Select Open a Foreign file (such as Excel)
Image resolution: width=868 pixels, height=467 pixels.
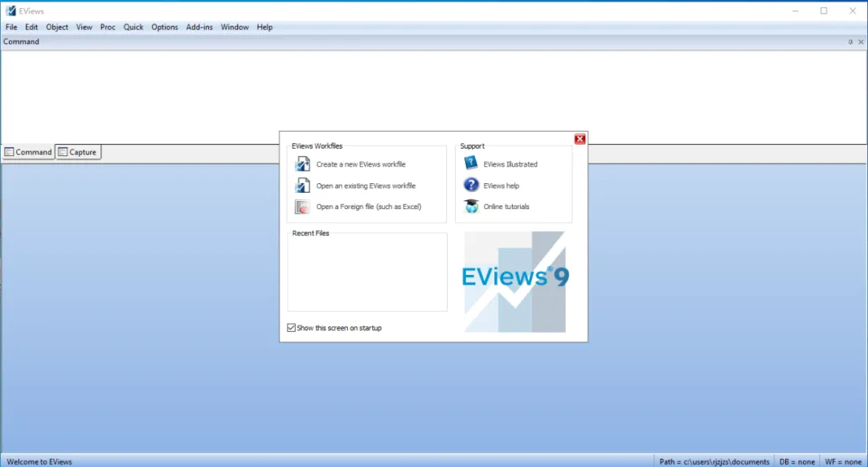tap(369, 207)
